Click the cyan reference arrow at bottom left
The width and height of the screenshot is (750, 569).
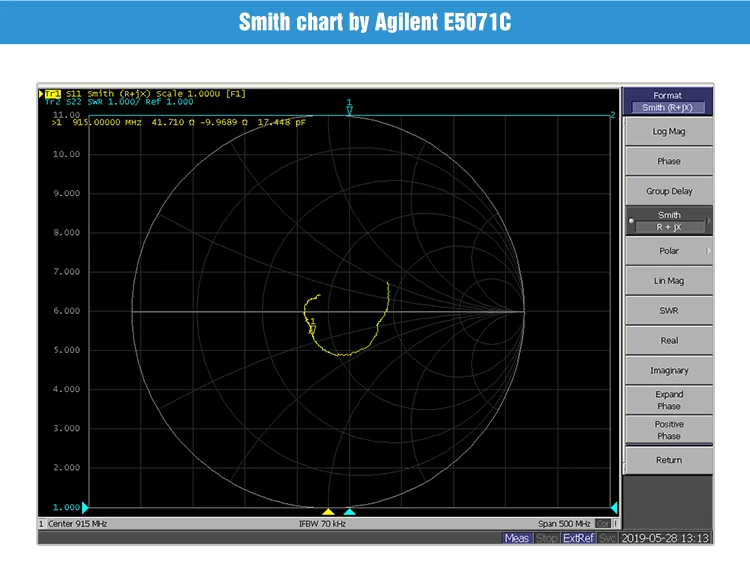(x=85, y=508)
